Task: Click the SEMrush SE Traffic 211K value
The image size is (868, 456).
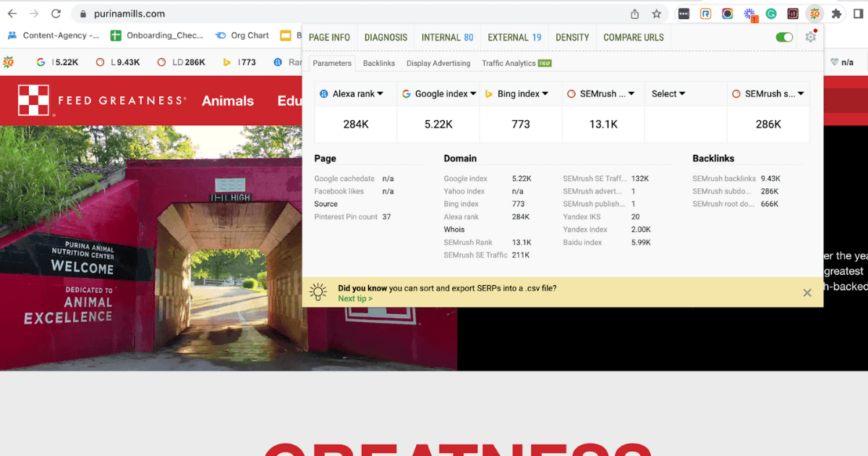Action: pyautogui.click(x=521, y=256)
